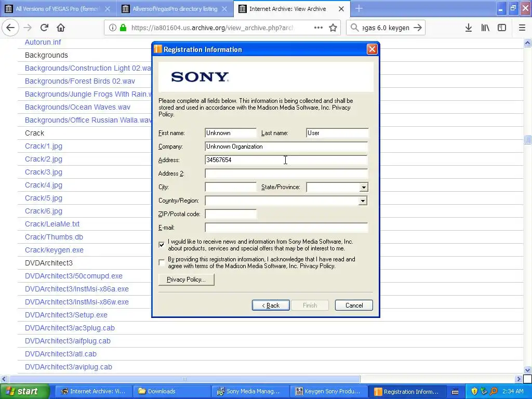Open the Downloads arrow icon in toolbar
The image size is (532, 399).
pyautogui.click(x=468, y=28)
